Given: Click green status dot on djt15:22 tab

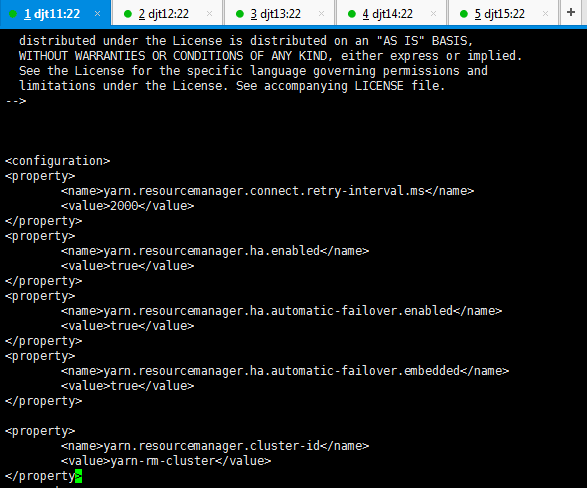Looking at the screenshot, I should 463,14.
